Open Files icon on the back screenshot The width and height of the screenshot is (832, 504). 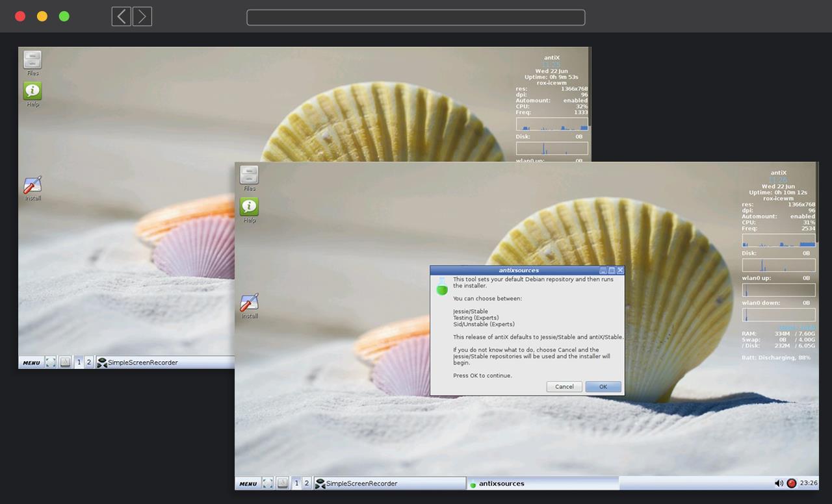[x=32, y=60]
